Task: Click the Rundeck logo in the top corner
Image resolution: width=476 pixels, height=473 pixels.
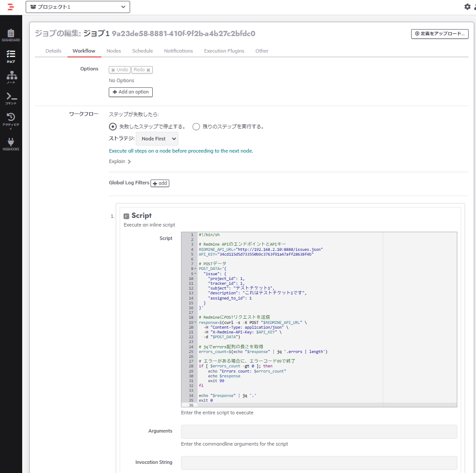Action: 10,7
